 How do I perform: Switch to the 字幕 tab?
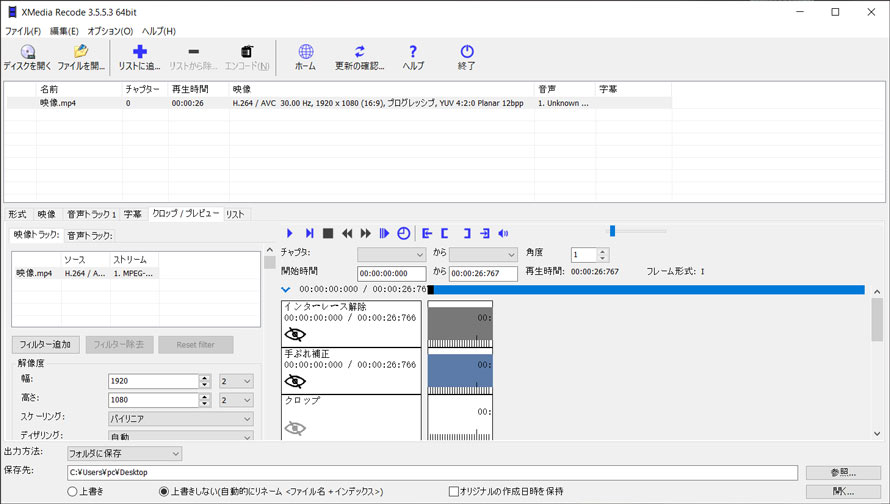point(133,214)
